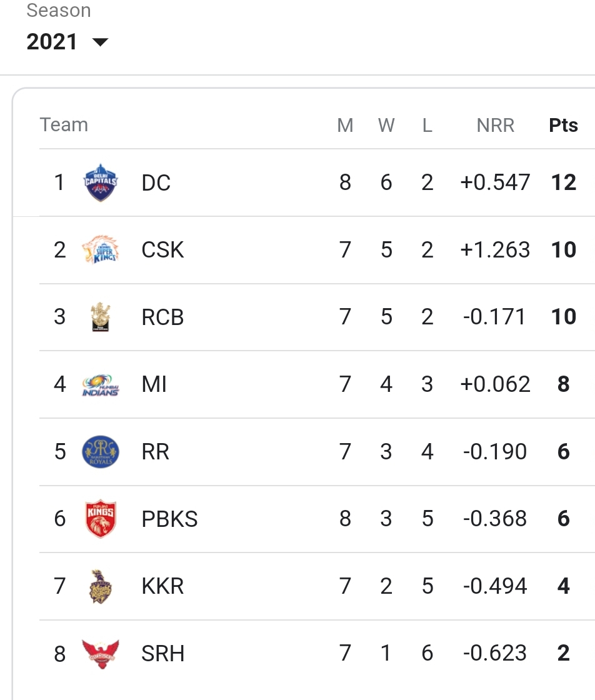Click the NRR column header
Viewport: 595px width, 700px height.
pyautogui.click(x=496, y=126)
